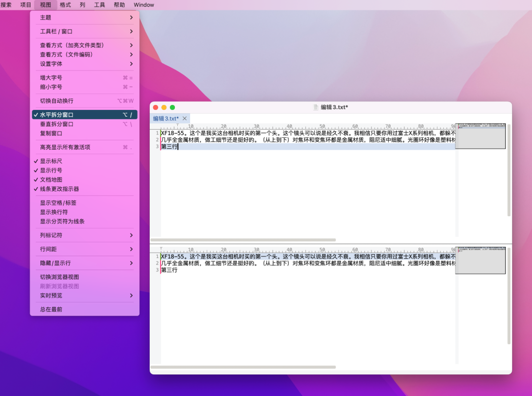Enable 显示换行符
This screenshot has height=396, width=532.
[85, 212]
